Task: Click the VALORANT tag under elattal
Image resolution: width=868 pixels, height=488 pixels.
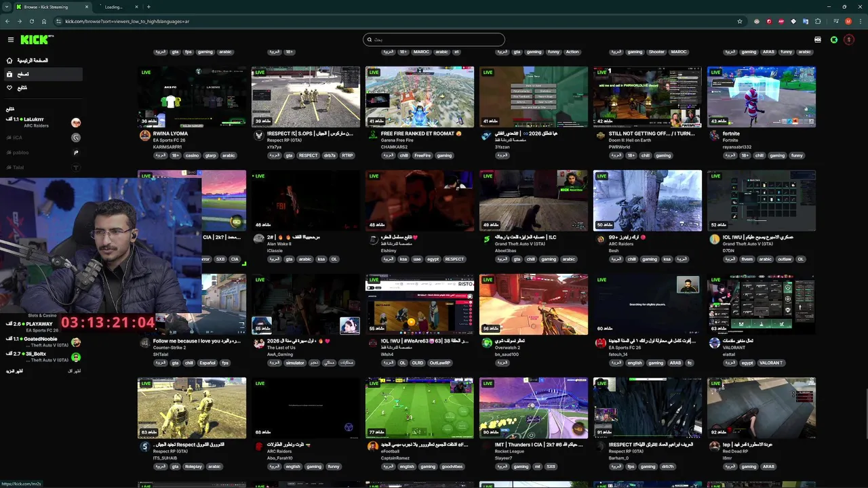Action: pos(772,363)
